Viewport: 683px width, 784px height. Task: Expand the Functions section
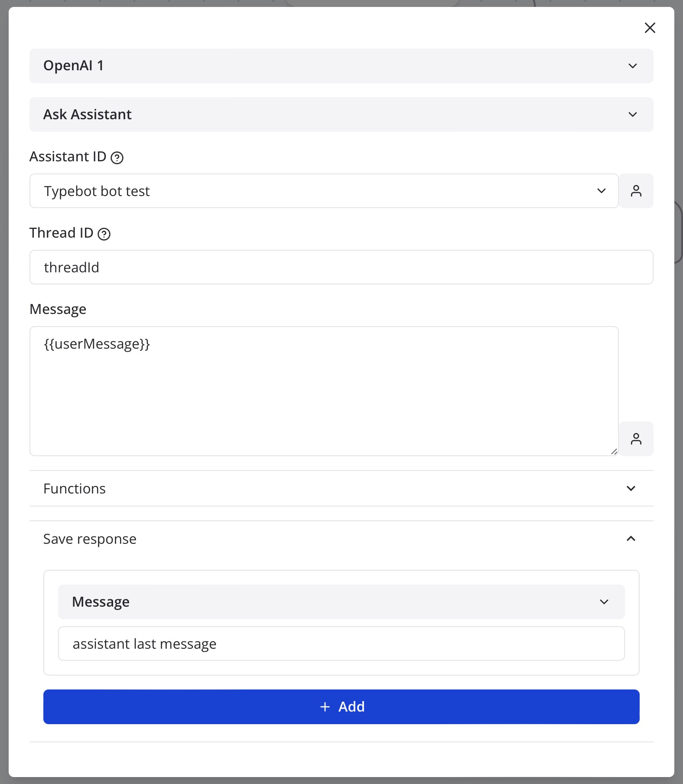pos(341,488)
